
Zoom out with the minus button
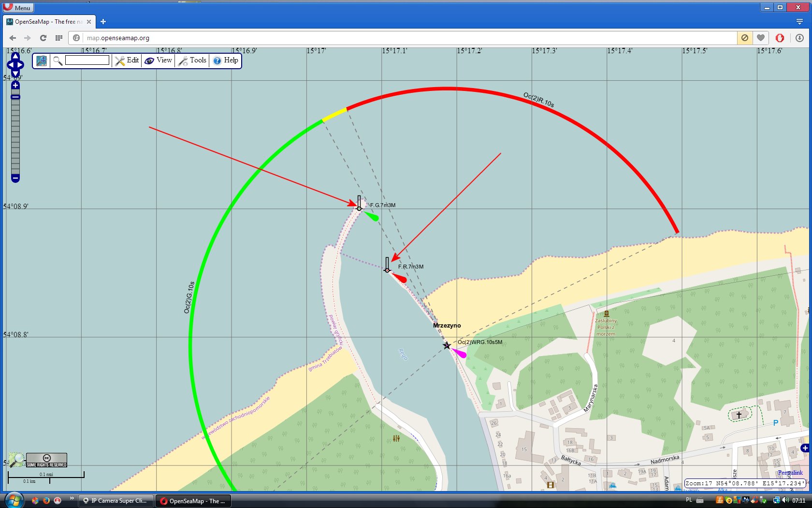pos(15,178)
